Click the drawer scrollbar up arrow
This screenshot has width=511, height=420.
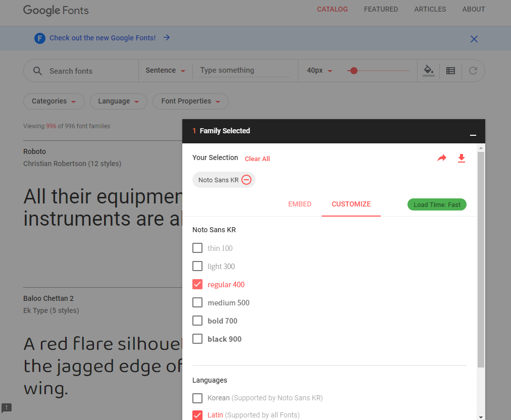(481, 148)
